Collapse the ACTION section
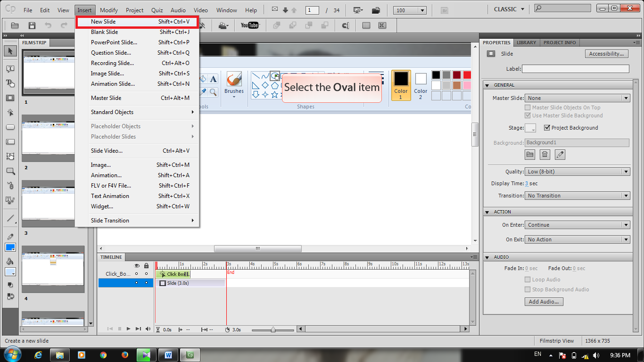644x362 pixels. pos(487,212)
